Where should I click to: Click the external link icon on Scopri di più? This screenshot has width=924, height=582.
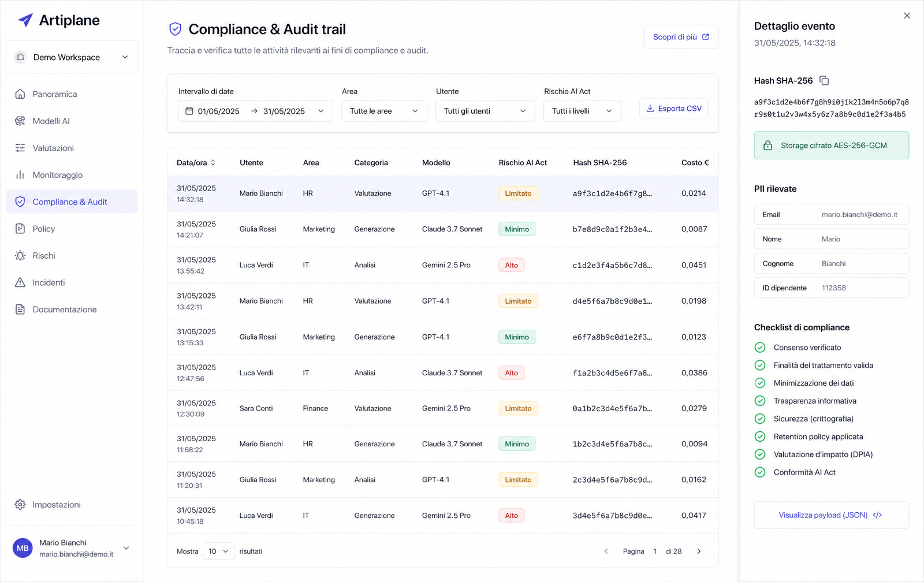tap(706, 37)
